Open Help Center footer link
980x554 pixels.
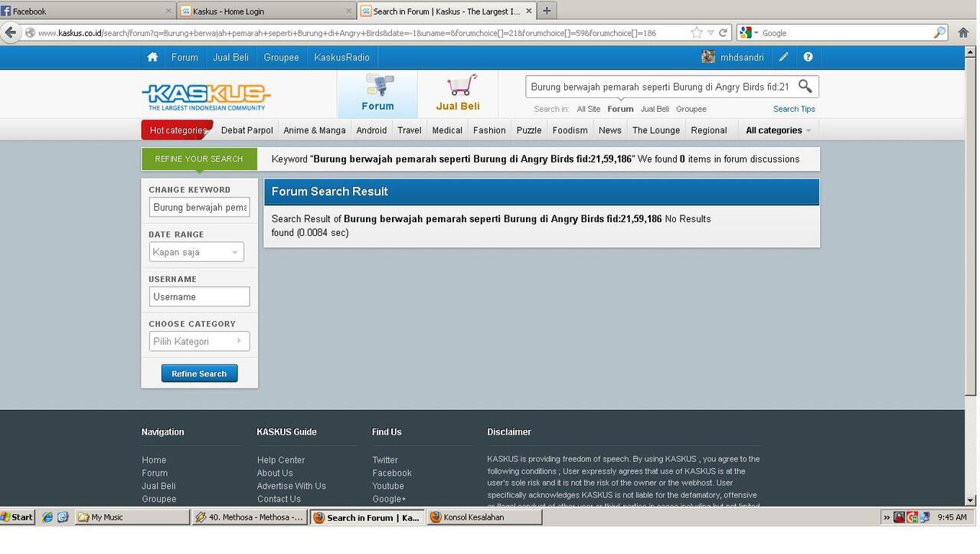click(281, 460)
